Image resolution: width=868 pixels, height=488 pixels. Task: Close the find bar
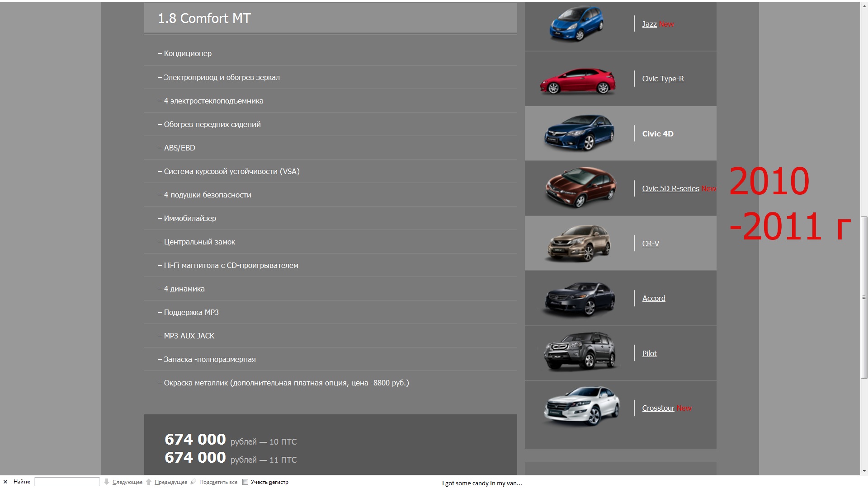pyautogui.click(x=5, y=482)
